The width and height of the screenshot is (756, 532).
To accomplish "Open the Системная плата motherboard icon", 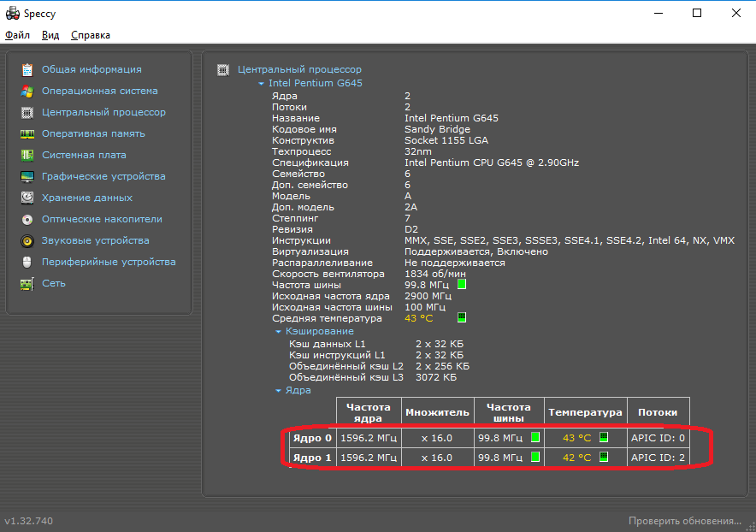I will [x=27, y=155].
